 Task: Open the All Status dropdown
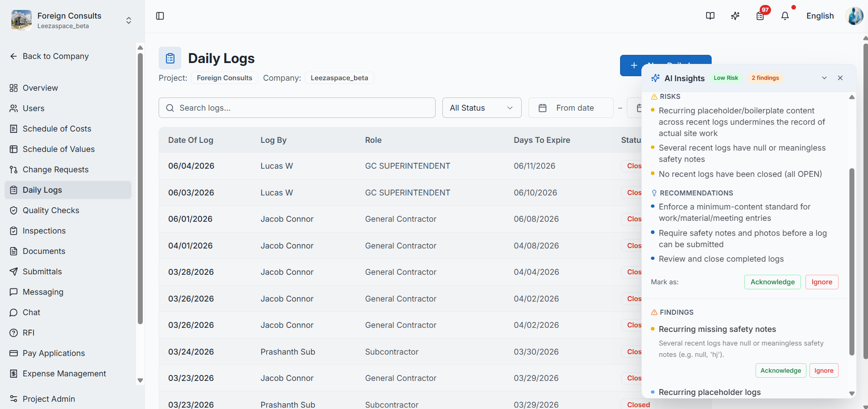click(x=482, y=108)
